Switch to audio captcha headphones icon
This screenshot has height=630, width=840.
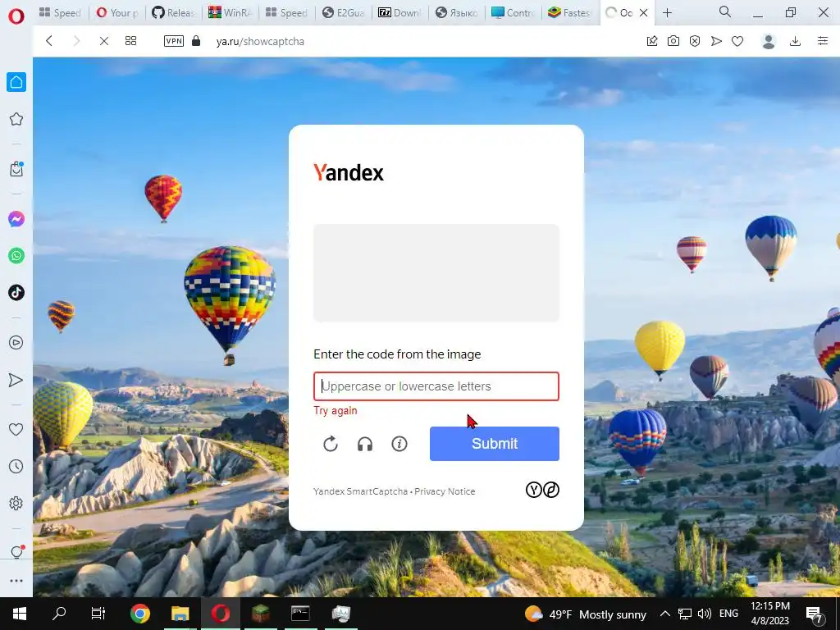pyautogui.click(x=365, y=444)
